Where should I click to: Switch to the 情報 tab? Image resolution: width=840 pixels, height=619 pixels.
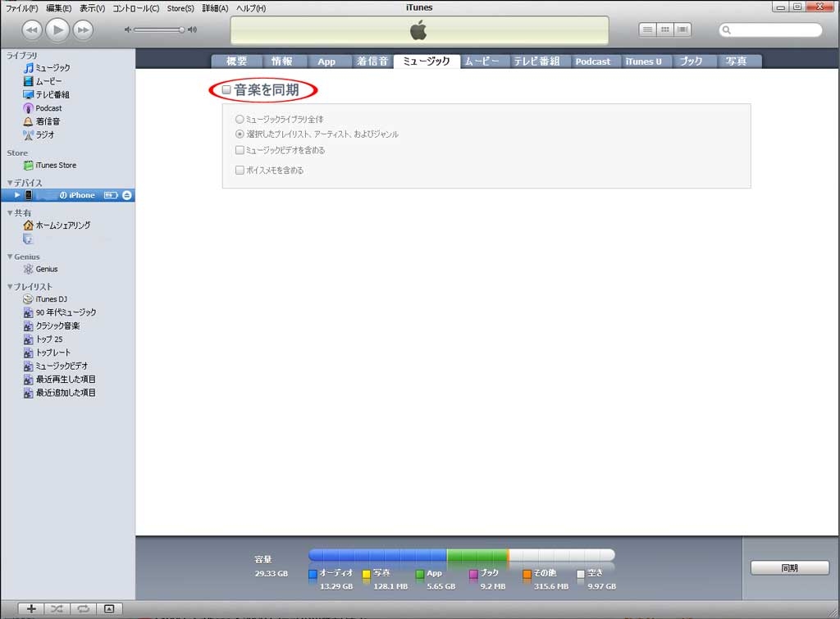281,61
